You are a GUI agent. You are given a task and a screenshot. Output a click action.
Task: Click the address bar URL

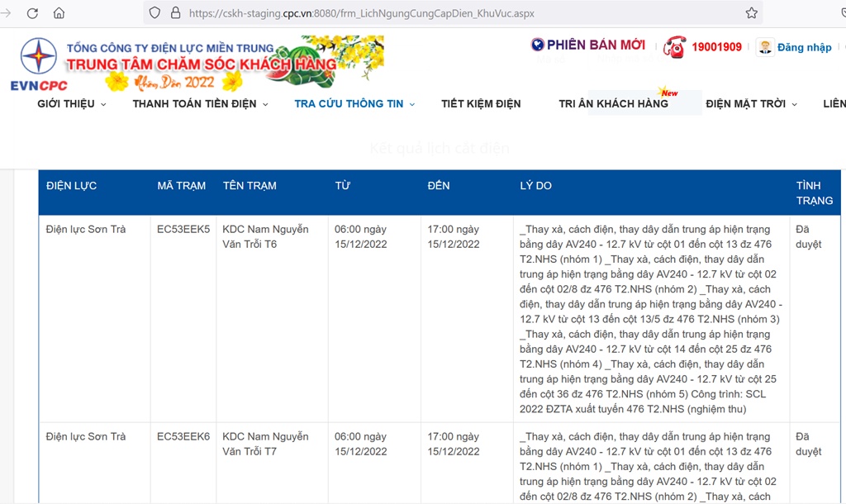tap(362, 13)
